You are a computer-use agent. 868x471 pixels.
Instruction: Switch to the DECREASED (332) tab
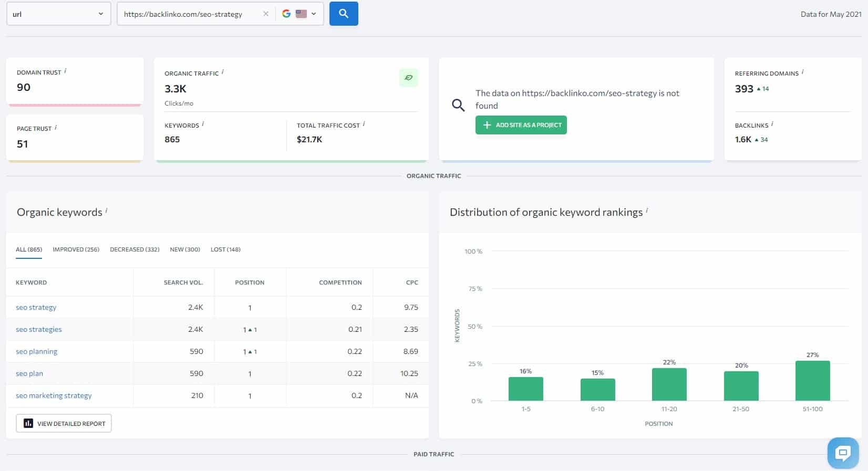[135, 249]
